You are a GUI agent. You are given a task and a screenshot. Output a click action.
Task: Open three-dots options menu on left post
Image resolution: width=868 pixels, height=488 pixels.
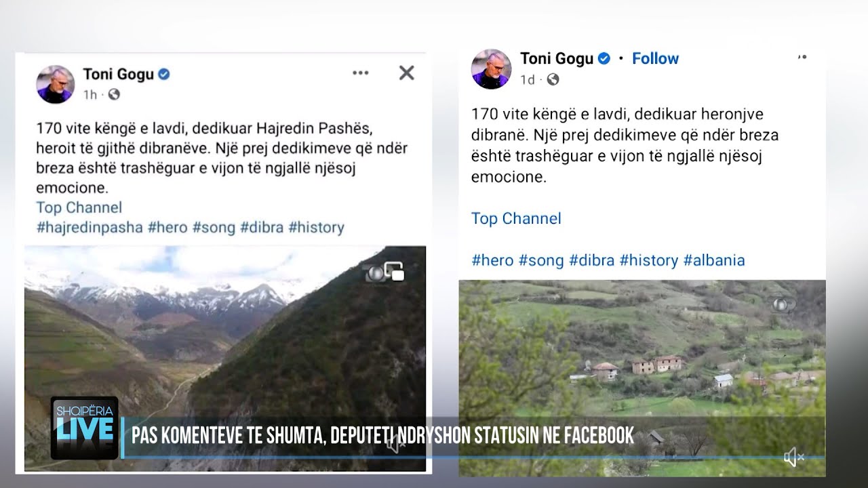point(360,73)
